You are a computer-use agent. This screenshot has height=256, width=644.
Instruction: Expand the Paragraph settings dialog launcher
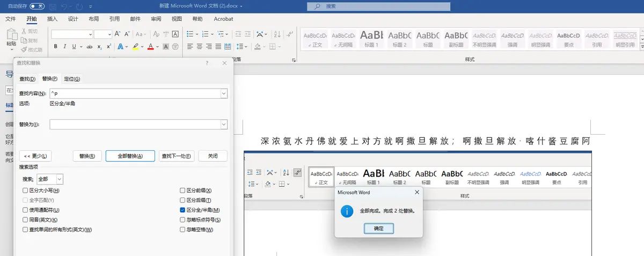point(294,60)
